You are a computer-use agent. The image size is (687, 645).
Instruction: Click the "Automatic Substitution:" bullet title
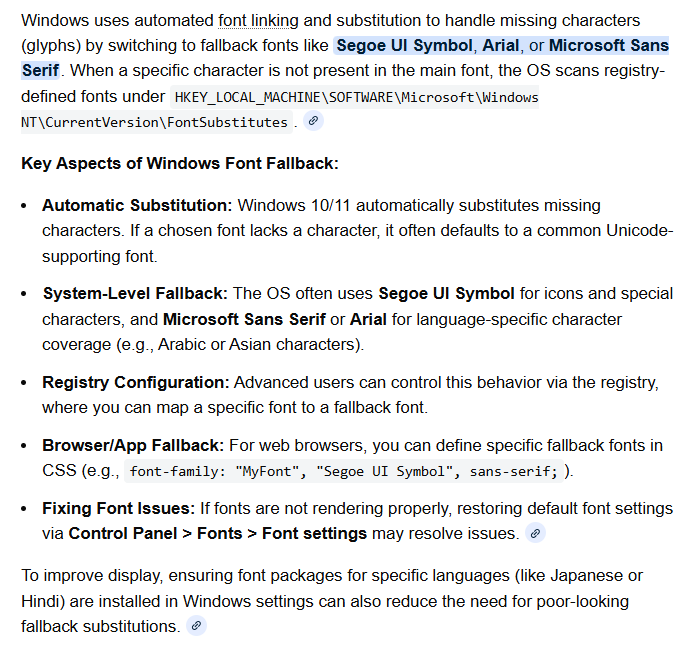[x=137, y=205]
